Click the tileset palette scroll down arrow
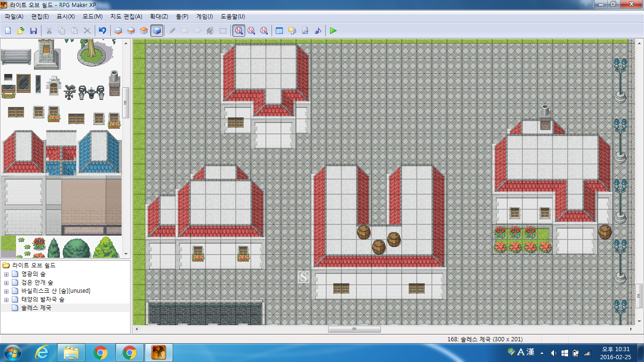 tap(126, 254)
